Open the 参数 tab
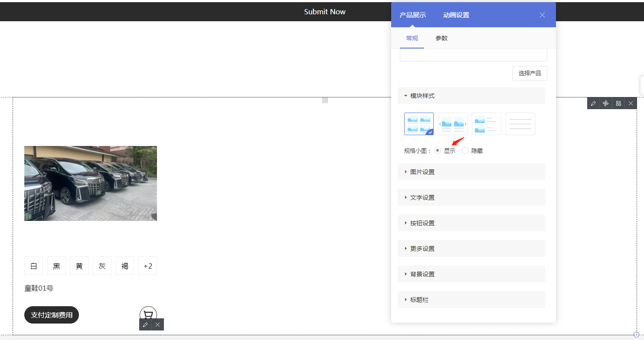The image size is (644, 340). [x=441, y=38]
